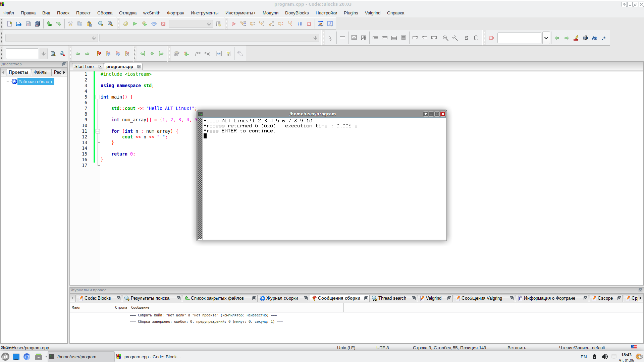
Task: Open the Файл menu
Action: tap(9, 13)
